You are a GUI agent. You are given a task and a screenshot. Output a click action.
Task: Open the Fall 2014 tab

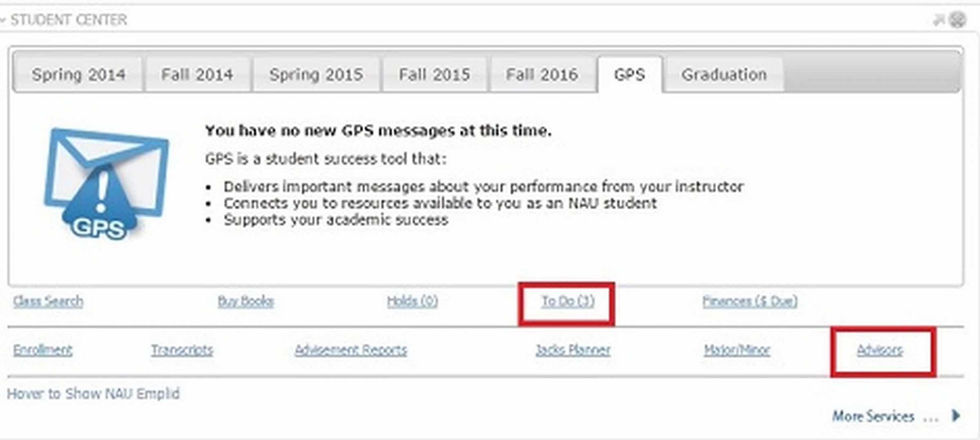(x=197, y=75)
